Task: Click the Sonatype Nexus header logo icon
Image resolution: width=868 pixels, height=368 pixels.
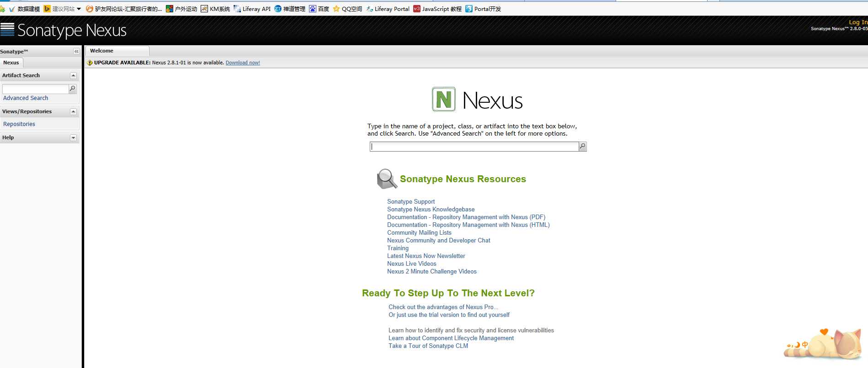Action: 7,29
